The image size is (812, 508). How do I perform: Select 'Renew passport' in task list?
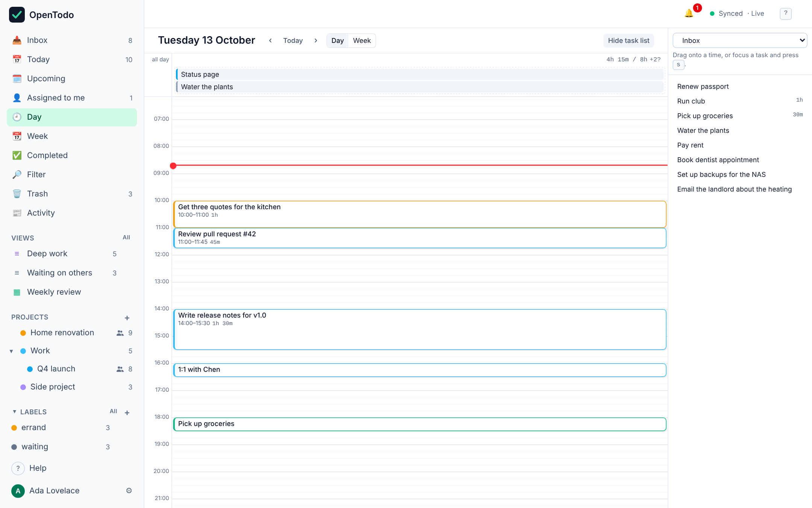tap(740, 87)
